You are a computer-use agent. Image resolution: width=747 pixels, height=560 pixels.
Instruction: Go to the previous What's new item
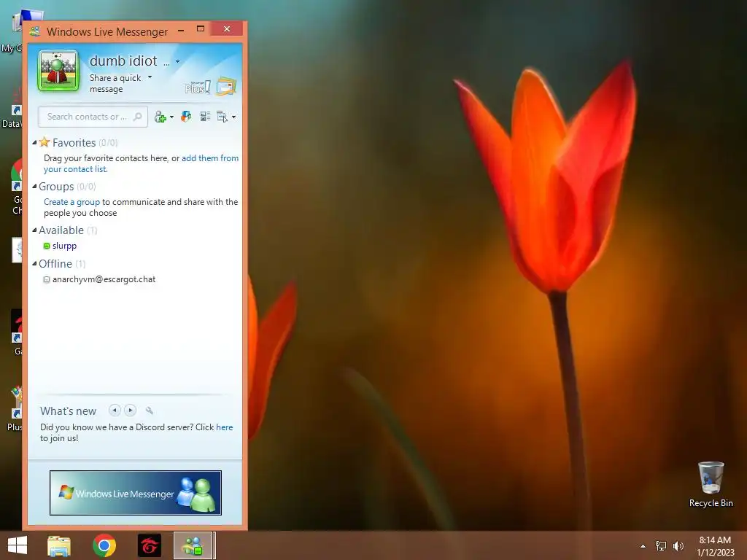pyautogui.click(x=115, y=410)
